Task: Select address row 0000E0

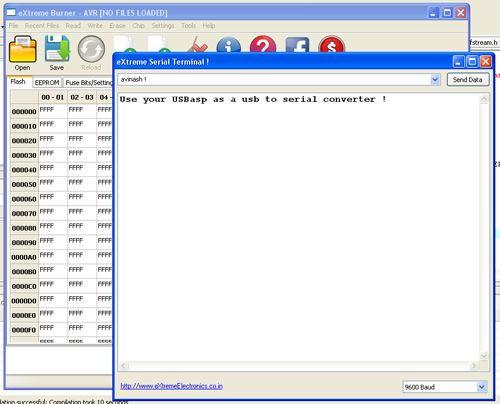Action: pyautogui.click(x=24, y=316)
